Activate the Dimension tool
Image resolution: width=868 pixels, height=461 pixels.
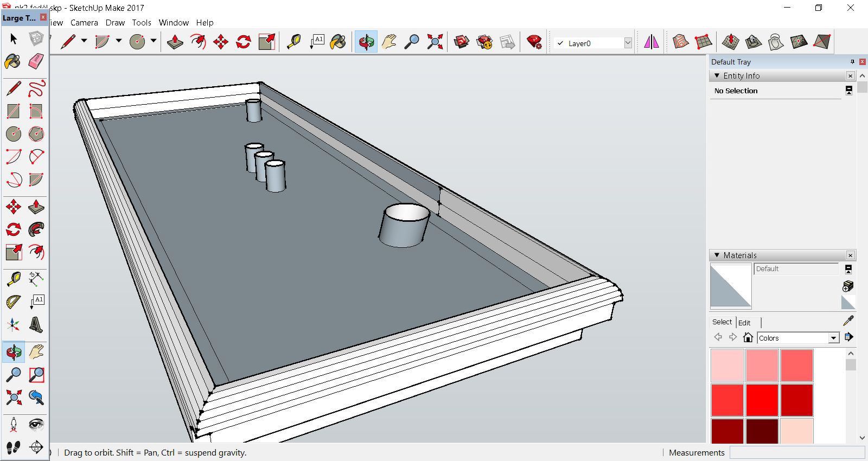coord(36,279)
